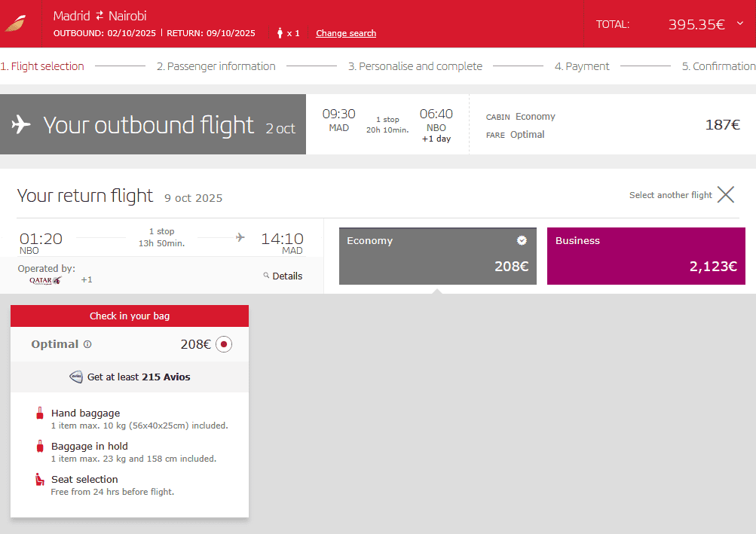Choose the Business 2,123€ fare tab
Image resolution: width=756 pixels, height=534 pixels.
(646, 256)
